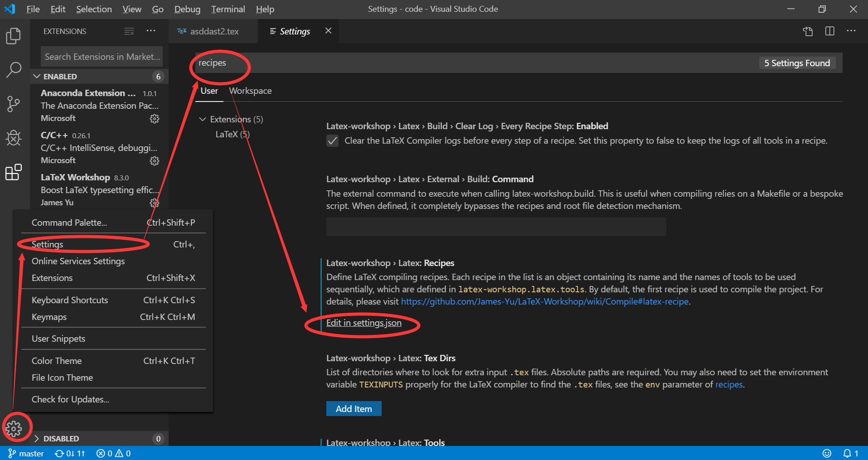Viewport: 868px width, 460px height.
Task: Open the Debug view
Action: tap(13, 138)
